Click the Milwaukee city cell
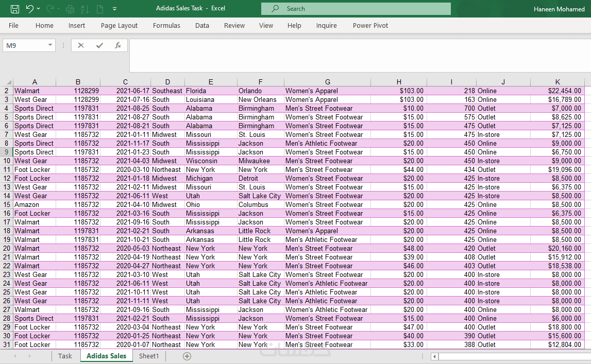This screenshot has width=591, height=364. point(260,161)
